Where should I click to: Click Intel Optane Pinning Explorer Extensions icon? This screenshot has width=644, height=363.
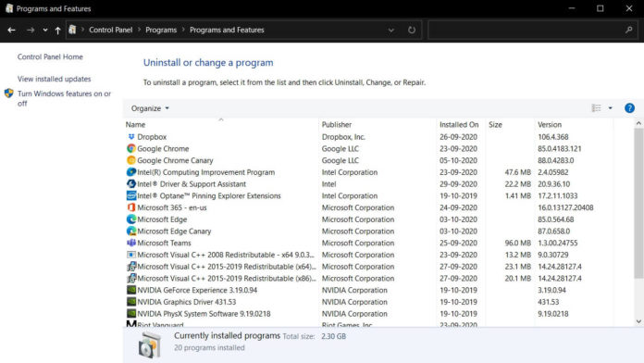tap(131, 195)
